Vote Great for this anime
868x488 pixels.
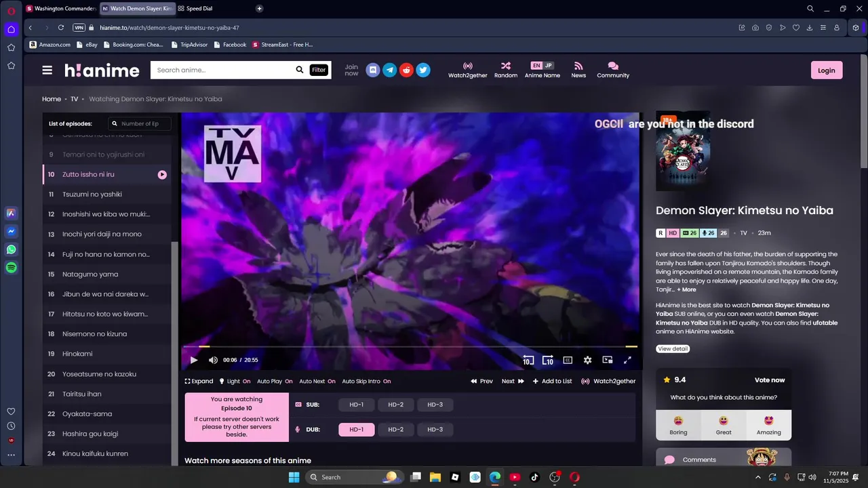724,426
